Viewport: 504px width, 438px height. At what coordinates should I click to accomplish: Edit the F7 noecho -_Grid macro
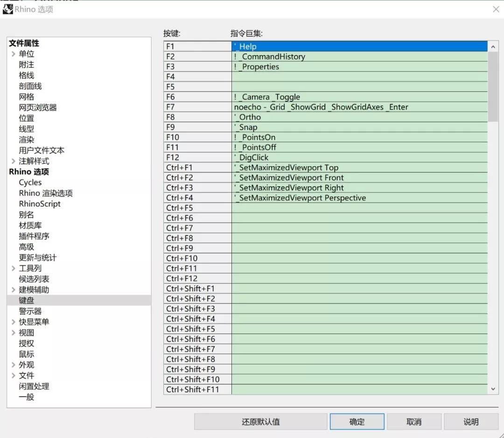359,107
